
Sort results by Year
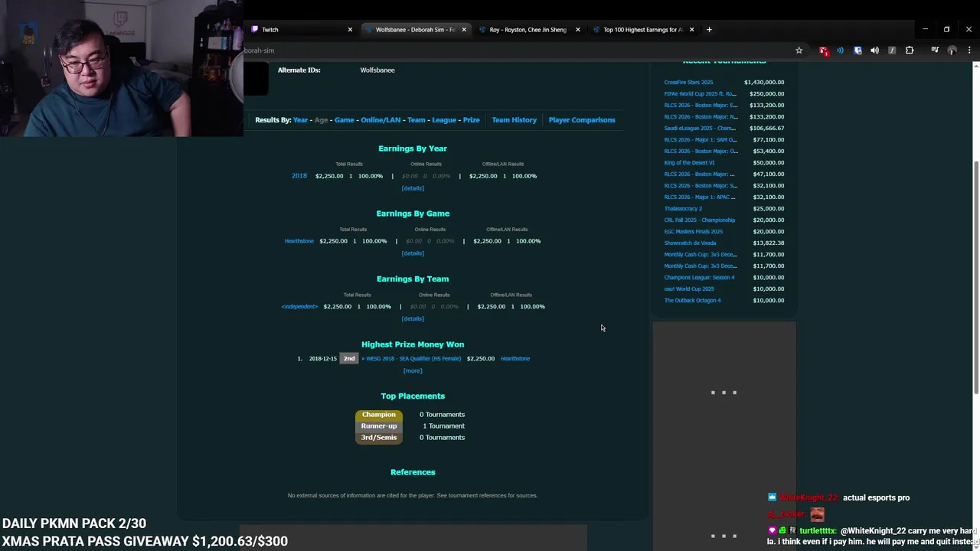pos(300,120)
